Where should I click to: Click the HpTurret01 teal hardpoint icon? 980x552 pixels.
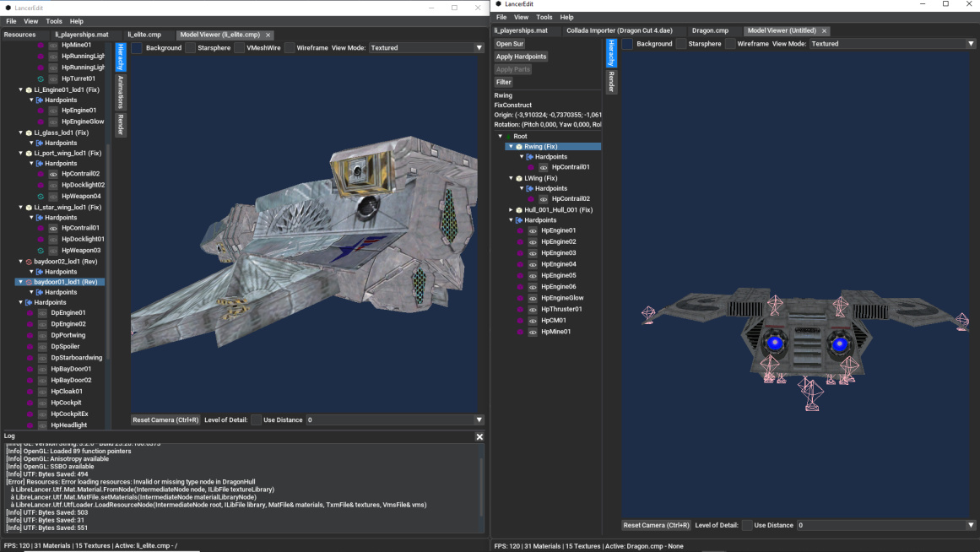(41, 78)
